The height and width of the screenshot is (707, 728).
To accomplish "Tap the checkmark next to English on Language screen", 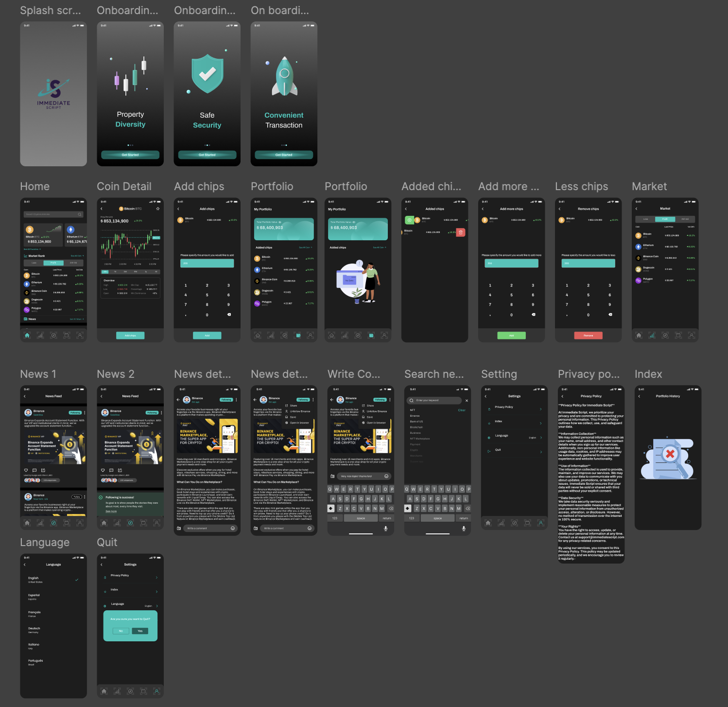I will click(x=77, y=580).
